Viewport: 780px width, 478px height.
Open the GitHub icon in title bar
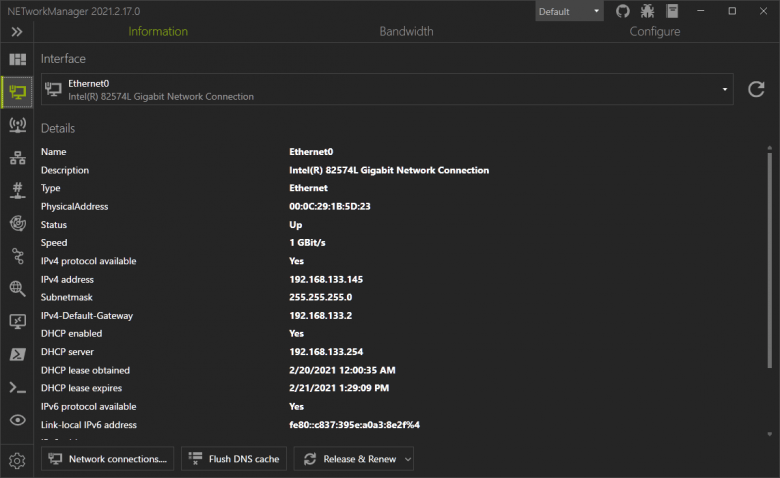tap(622, 11)
